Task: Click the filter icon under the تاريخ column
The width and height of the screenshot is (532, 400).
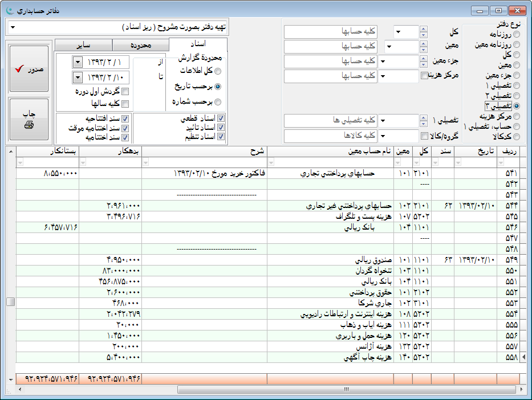Action: point(459,163)
